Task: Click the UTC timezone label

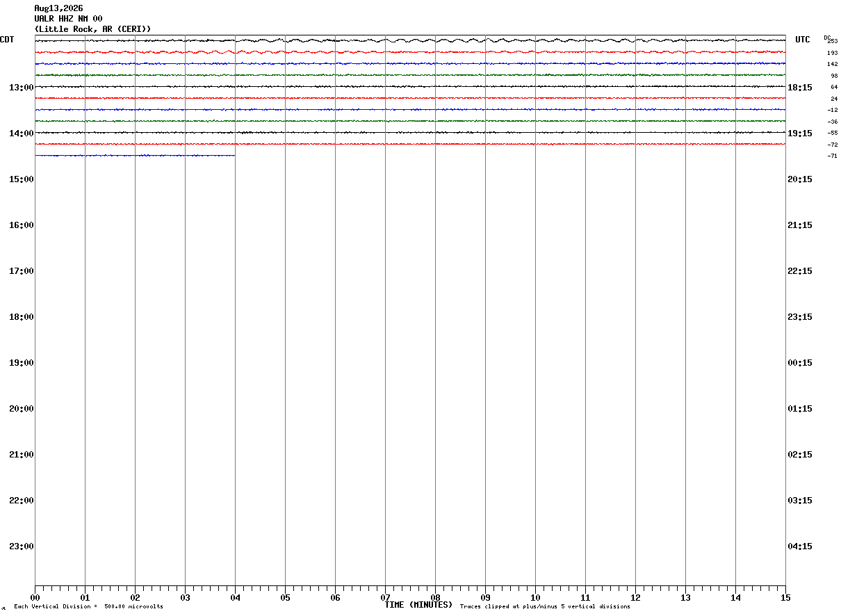Action: tap(803, 40)
